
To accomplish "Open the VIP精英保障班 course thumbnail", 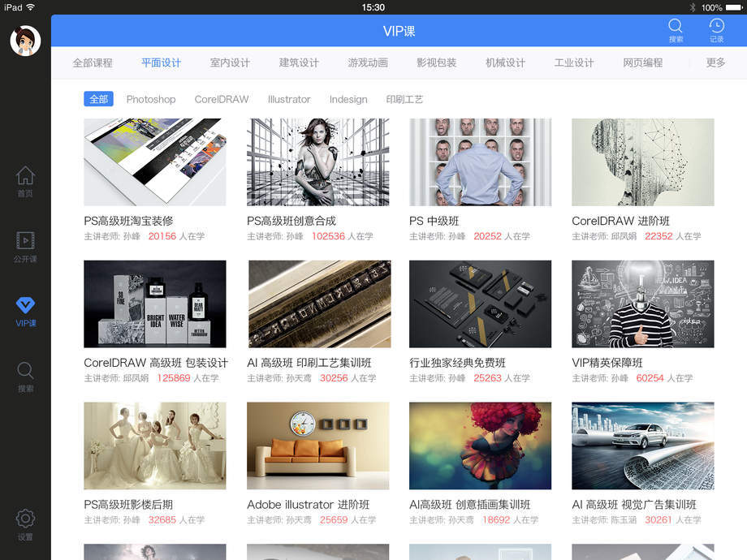I will 643,304.
